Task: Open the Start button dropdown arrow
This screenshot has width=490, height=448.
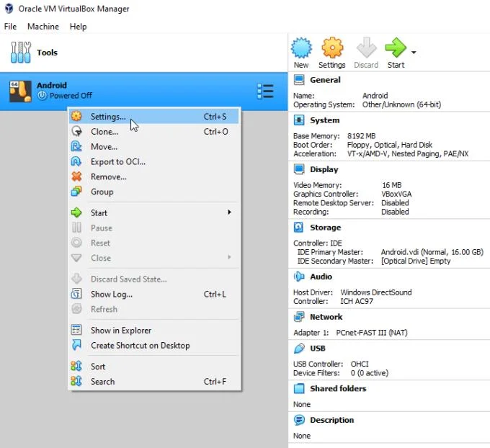Action: coord(414,52)
